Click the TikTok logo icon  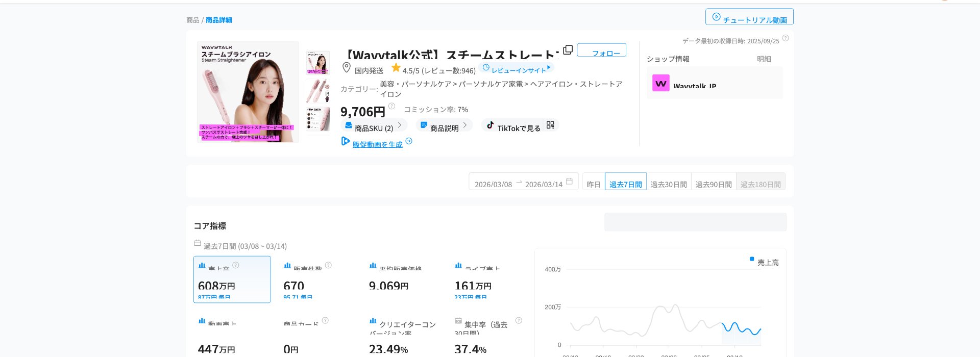(490, 125)
